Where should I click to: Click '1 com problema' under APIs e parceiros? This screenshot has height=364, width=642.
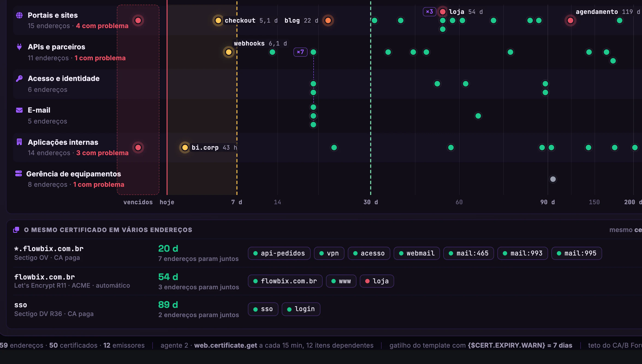click(x=100, y=58)
